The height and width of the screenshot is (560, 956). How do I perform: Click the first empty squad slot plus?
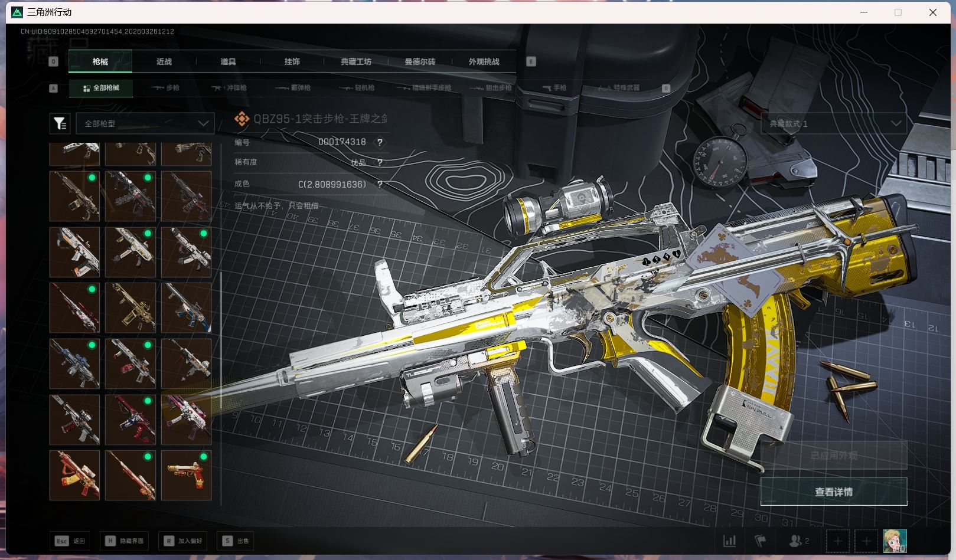tap(837, 541)
